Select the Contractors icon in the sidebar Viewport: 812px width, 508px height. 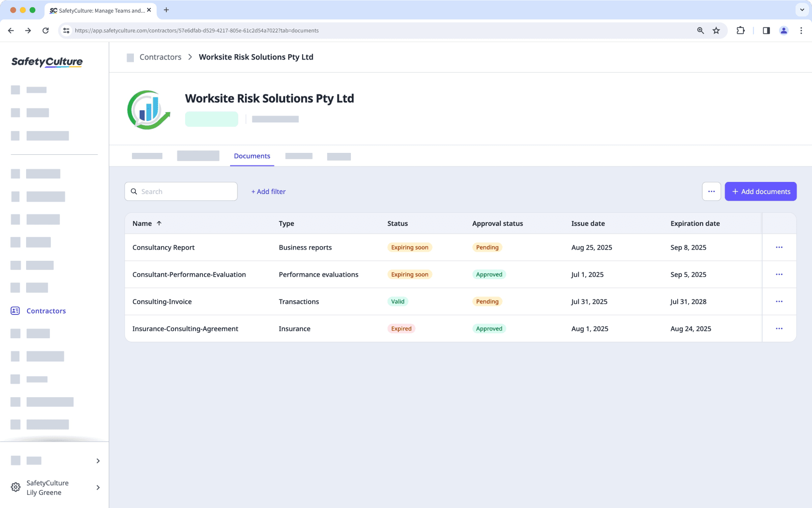point(15,311)
